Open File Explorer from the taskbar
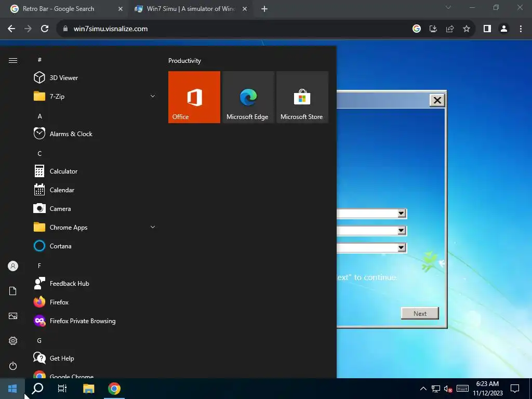This screenshot has width=532, height=399. click(88, 389)
